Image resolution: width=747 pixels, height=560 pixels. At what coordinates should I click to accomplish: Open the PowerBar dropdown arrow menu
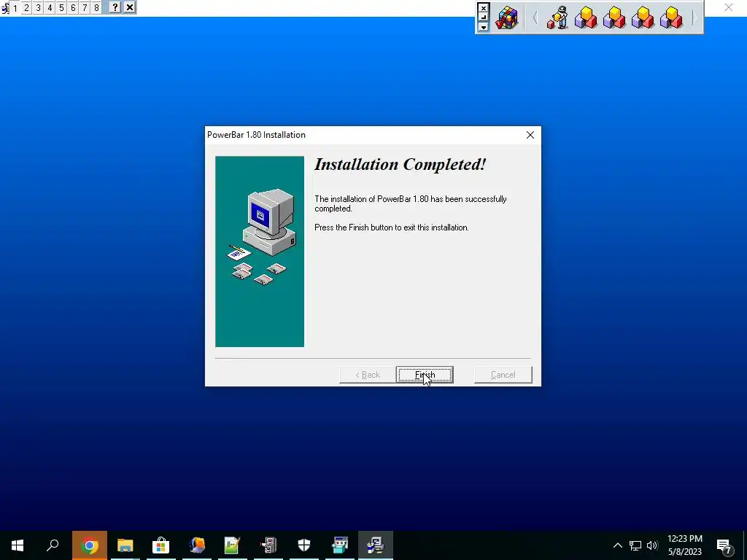[x=483, y=27]
